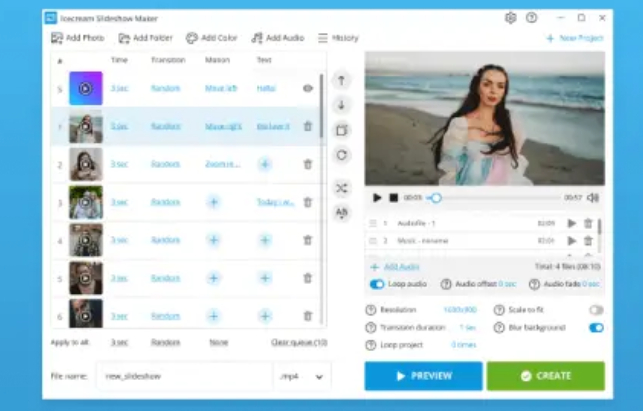Click the blue PREVIEW button
This screenshot has height=411, width=643.
tap(423, 376)
